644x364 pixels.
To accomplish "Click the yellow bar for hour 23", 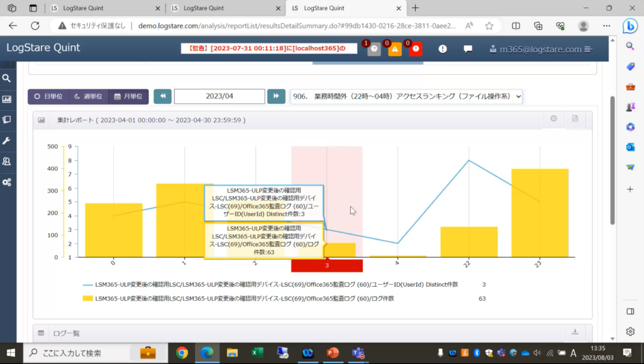I will 540,213.
